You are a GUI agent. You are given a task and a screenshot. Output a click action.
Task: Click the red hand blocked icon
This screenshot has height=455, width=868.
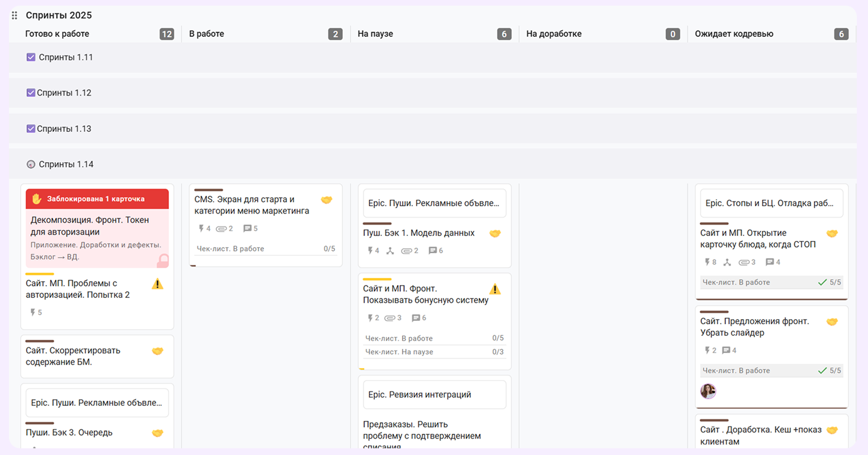pos(37,199)
